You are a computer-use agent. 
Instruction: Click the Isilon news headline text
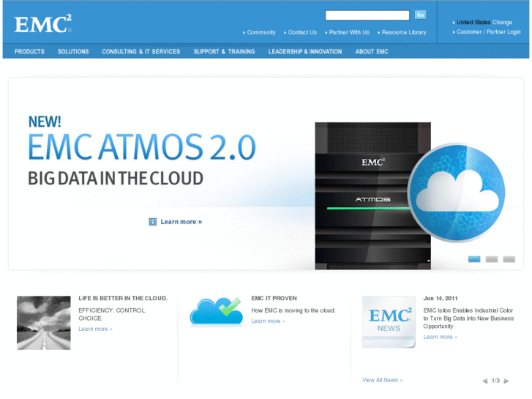pos(468,318)
